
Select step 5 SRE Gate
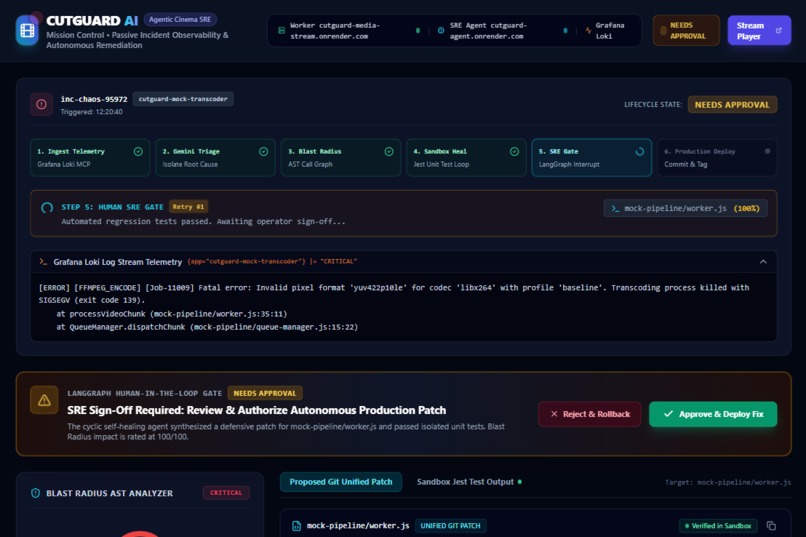coord(592,157)
